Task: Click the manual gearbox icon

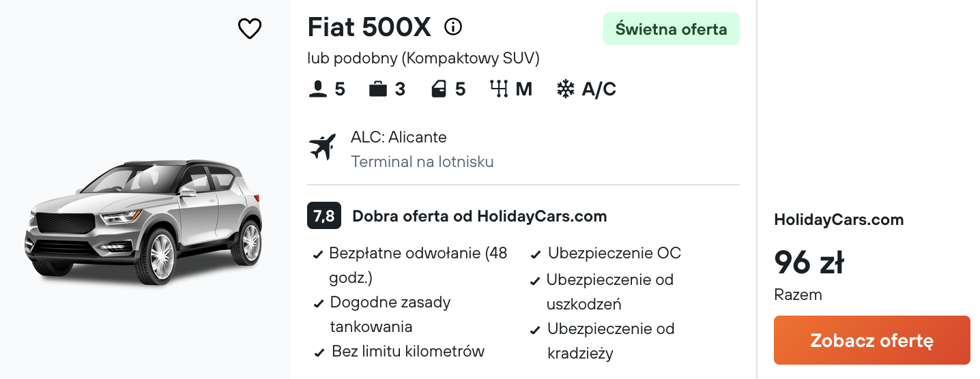Action: pyautogui.click(x=500, y=89)
